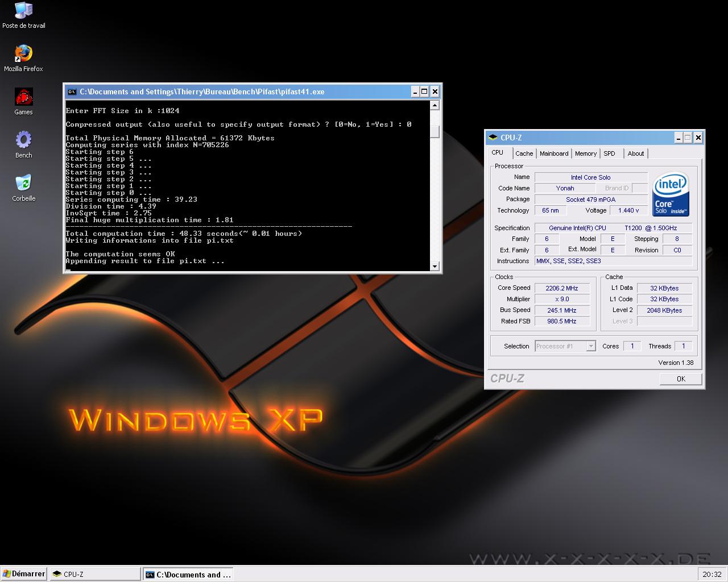728x582 pixels.
Task: Click the console window system menu icon
Action: tap(72, 92)
